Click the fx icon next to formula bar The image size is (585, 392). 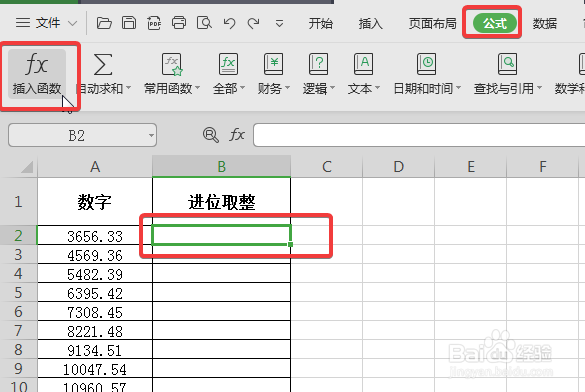click(x=237, y=135)
